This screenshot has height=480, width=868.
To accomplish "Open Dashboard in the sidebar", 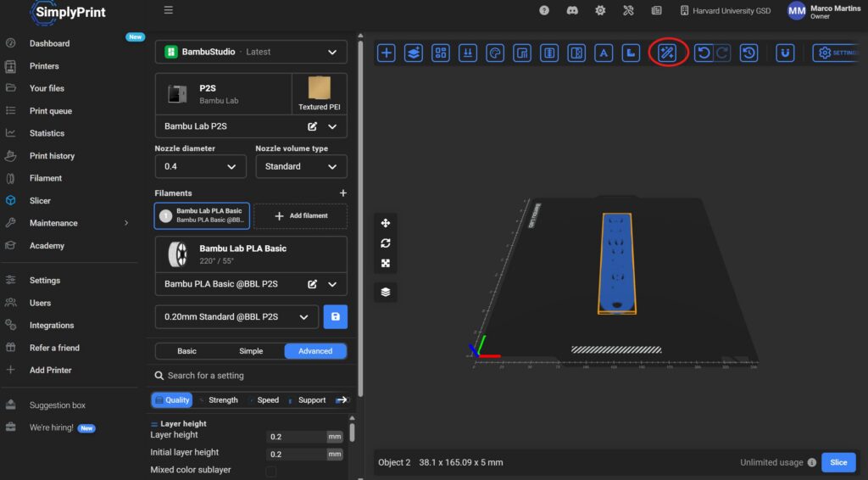I will pos(49,43).
